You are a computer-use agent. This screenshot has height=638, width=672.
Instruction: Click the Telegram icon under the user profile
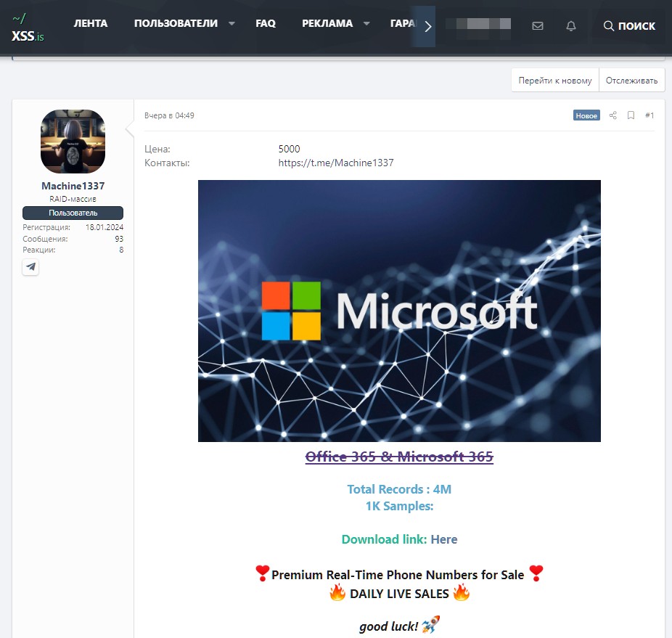click(30, 267)
